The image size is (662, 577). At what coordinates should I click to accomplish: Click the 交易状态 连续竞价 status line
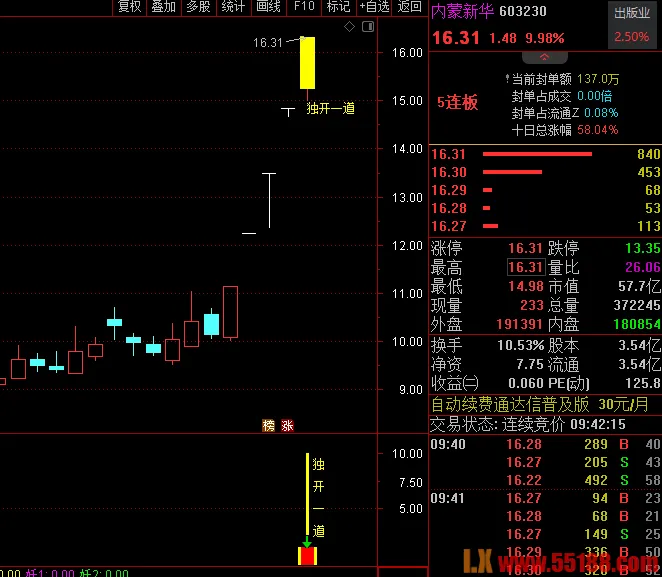tap(528, 424)
